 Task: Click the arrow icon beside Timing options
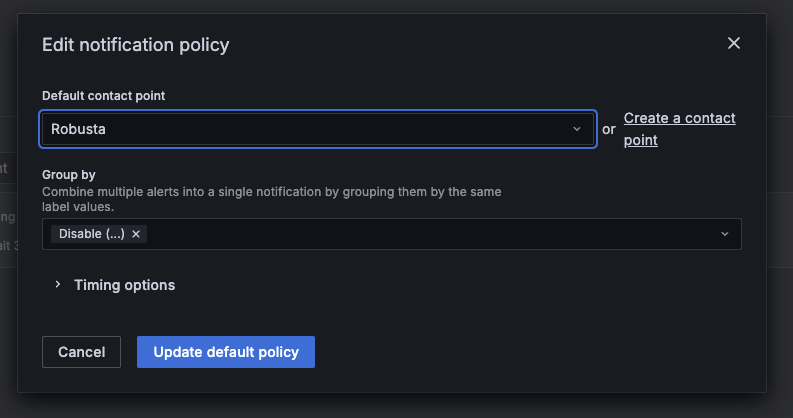coord(58,285)
